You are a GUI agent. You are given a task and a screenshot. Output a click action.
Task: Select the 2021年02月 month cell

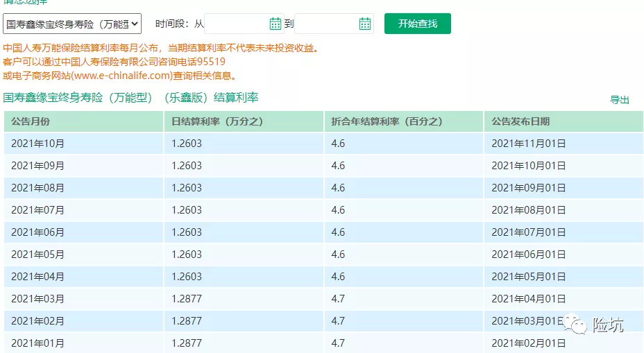(x=83, y=321)
